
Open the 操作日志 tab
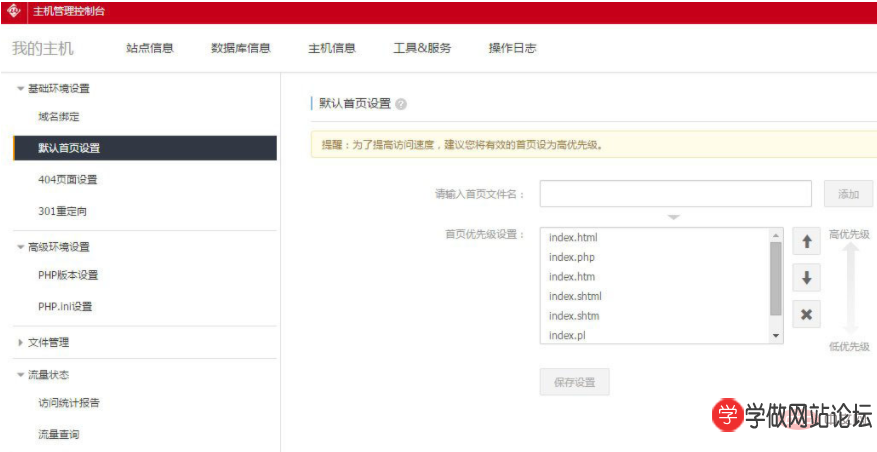(x=512, y=48)
